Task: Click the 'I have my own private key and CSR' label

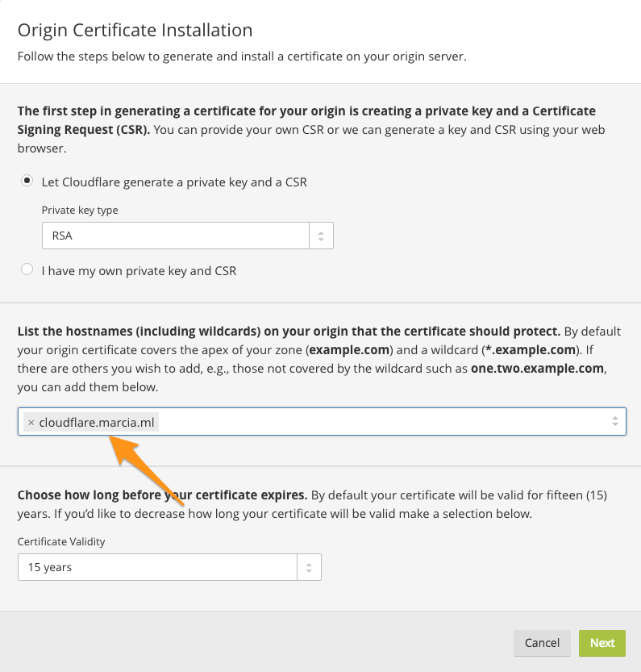Action: [139, 271]
